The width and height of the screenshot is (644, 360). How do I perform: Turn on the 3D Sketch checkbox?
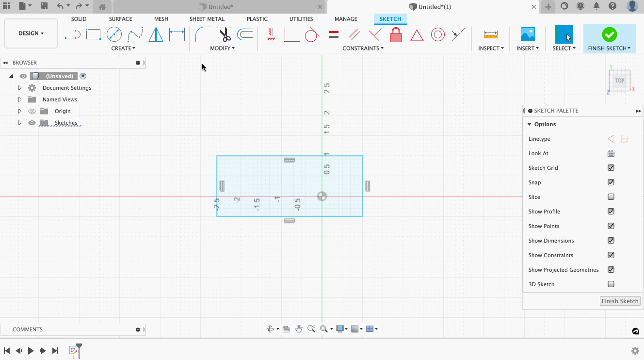pyautogui.click(x=611, y=284)
